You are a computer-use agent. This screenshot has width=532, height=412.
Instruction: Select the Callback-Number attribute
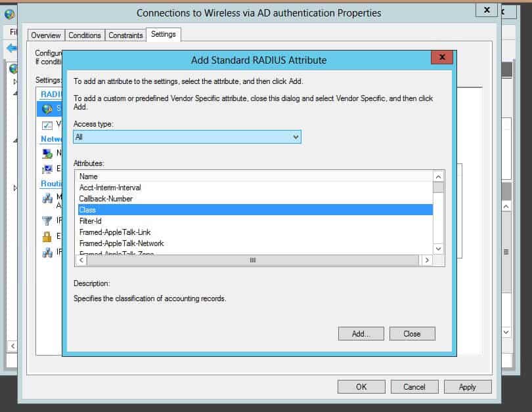pos(131,198)
